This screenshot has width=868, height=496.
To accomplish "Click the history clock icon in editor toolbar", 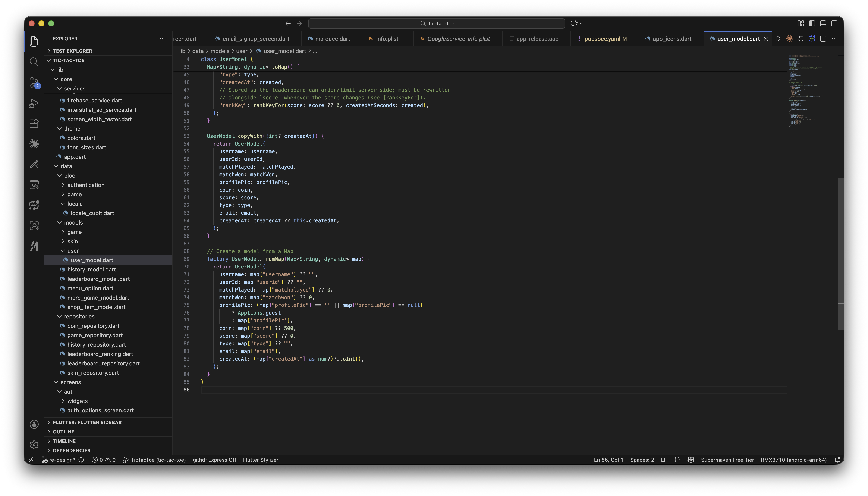I will tap(801, 39).
